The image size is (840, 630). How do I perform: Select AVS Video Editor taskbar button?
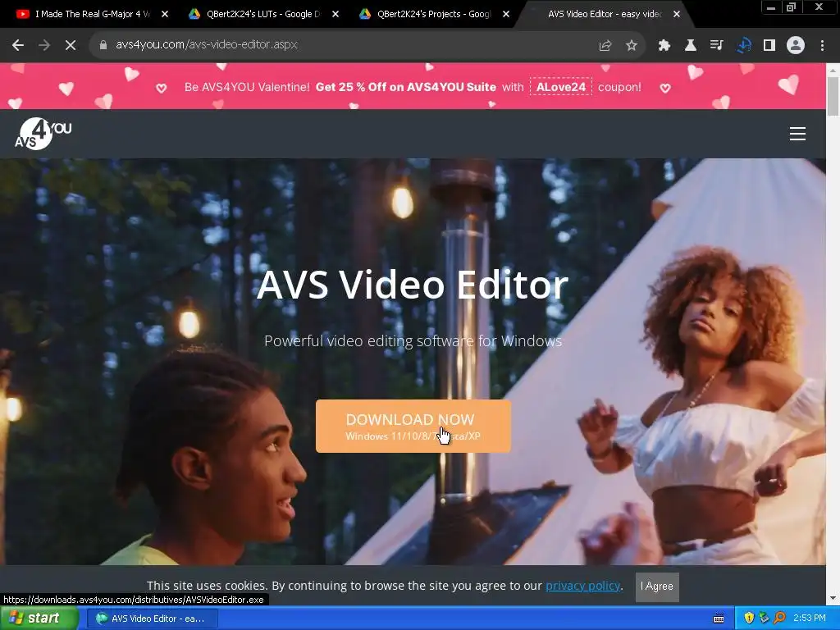coord(152,619)
